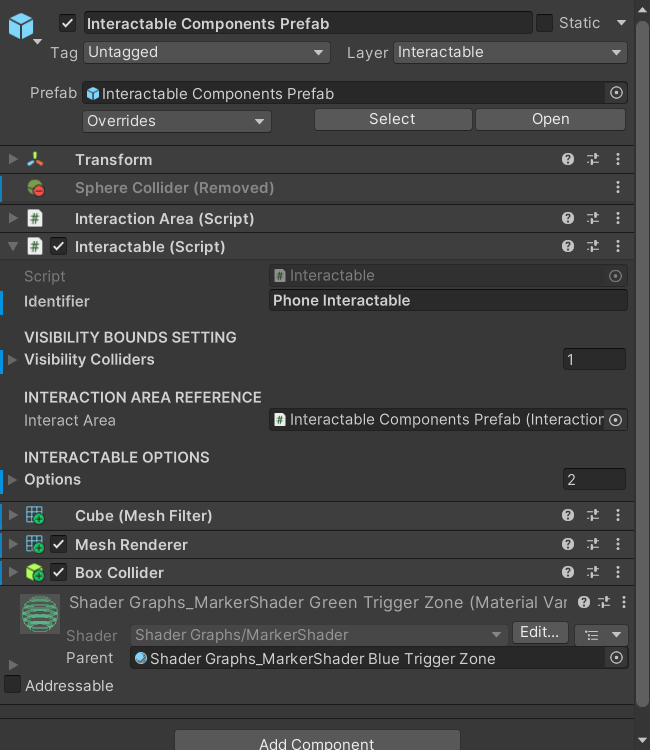Expand the Options list

(x=13, y=479)
